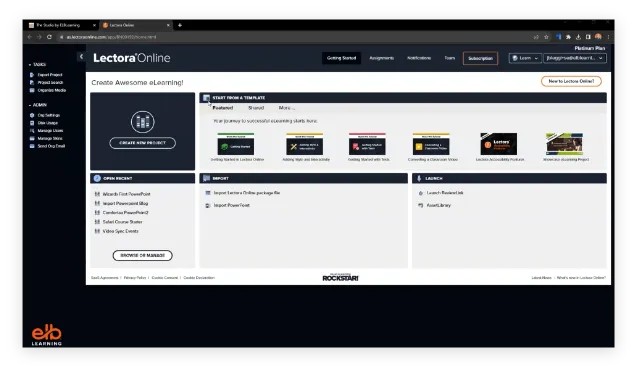Image resolution: width=637 pixels, height=373 pixels.
Task: Open recent project Video Sync Events
Action: (121, 231)
